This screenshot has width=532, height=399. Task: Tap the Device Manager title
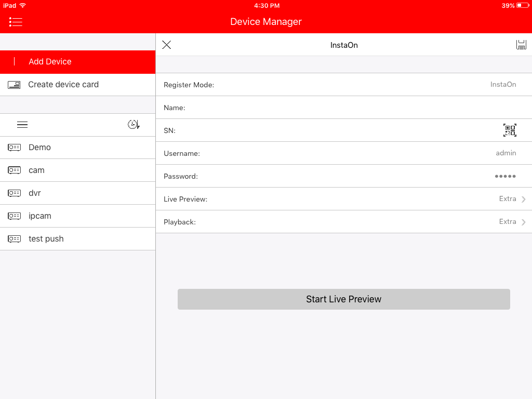coord(266,22)
